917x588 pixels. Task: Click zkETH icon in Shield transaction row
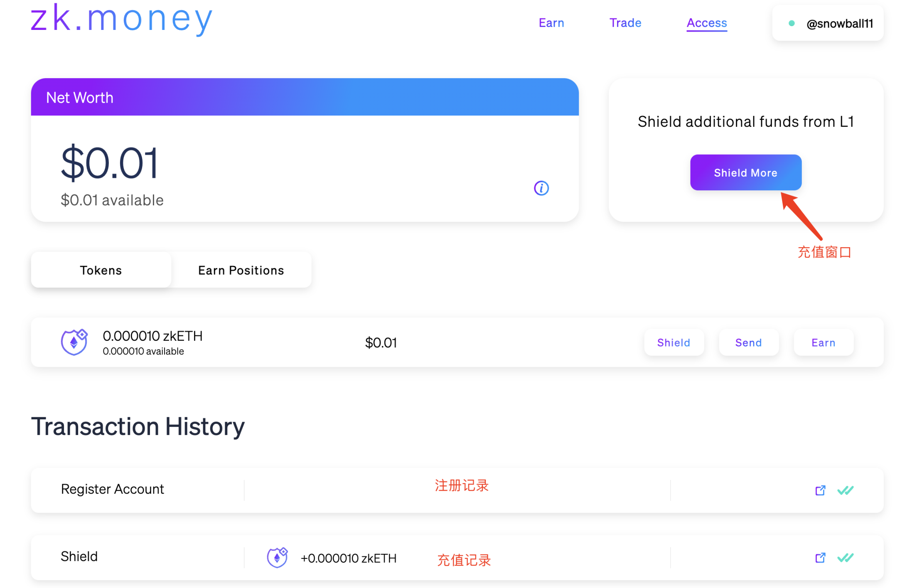click(x=277, y=558)
